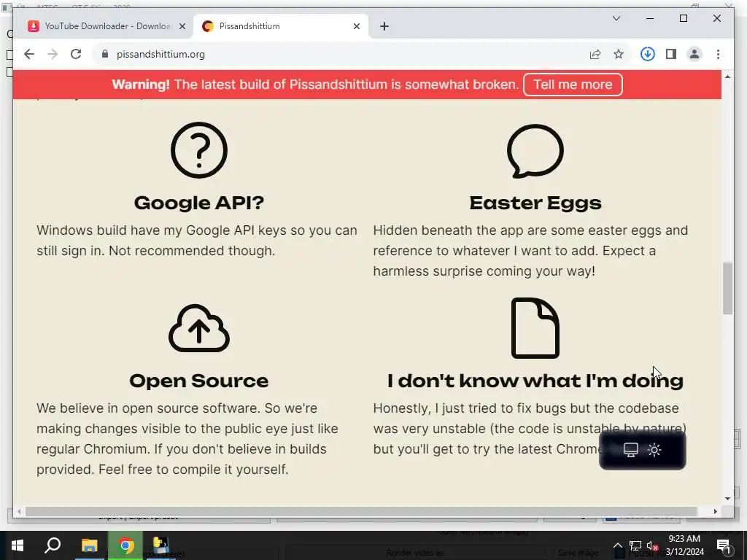This screenshot has width=747, height=560.
Task: Click the Chrome icon in the taskbar
Action: 125,545
